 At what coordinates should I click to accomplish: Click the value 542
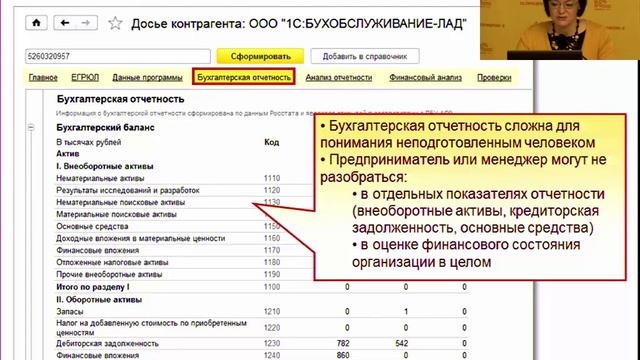point(402,344)
